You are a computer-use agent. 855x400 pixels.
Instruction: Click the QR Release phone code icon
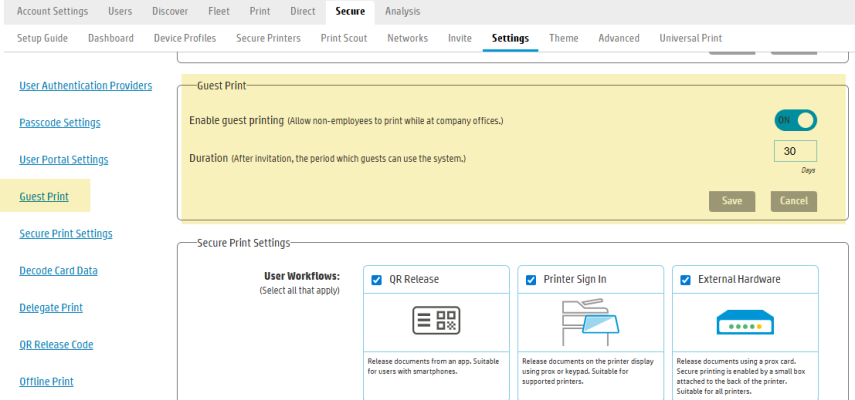(436, 320)
